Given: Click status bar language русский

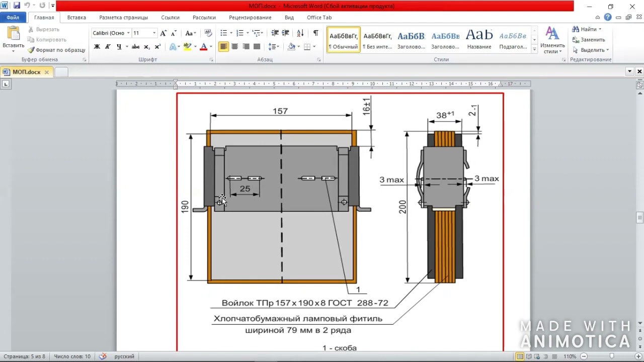Looking at the screenshot, I should click(x=124, y=356).
